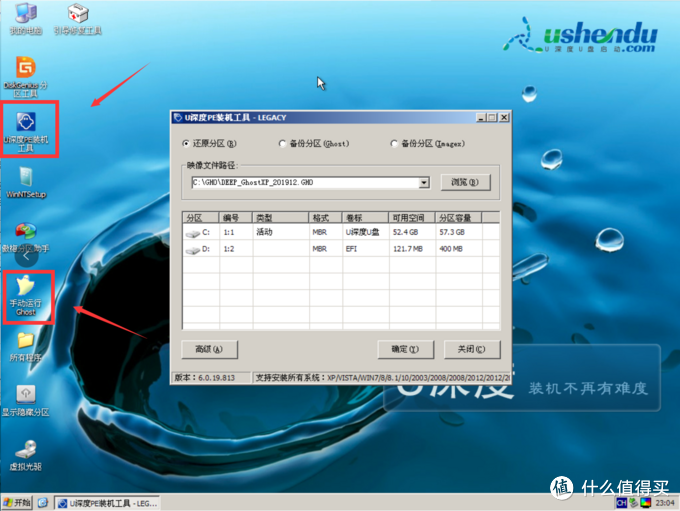The height and width of the screenshot is (511, 680).
Task: Click 关闭 (C) close button
Action: click(472, 349)
